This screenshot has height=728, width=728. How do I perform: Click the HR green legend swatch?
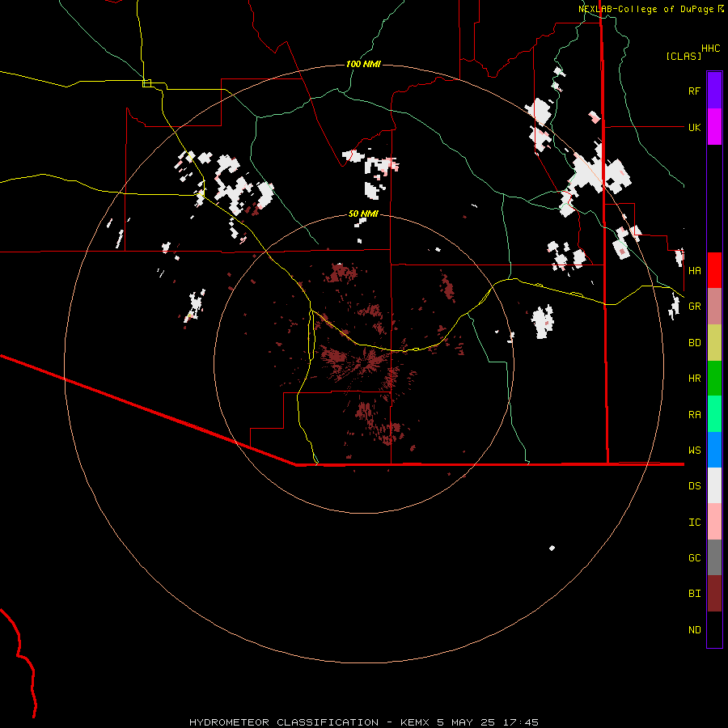[714, 378]
